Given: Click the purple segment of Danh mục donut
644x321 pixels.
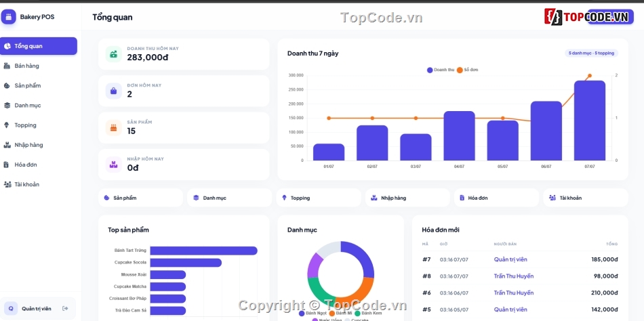Looking at the screenshot, I should click(x=315, y=265).
